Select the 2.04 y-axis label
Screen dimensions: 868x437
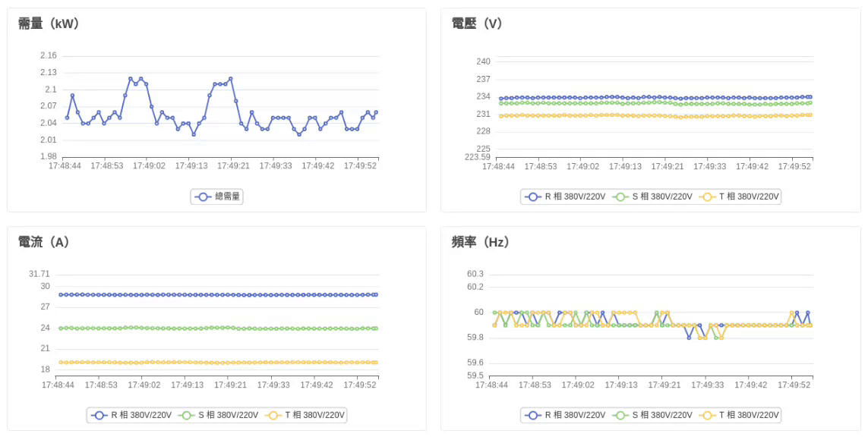point(48,123)
